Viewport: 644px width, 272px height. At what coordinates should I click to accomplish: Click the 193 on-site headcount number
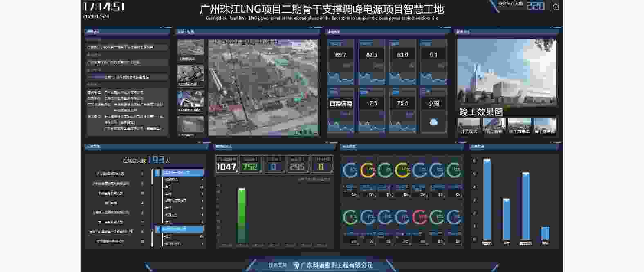click(x=155, y=160)
